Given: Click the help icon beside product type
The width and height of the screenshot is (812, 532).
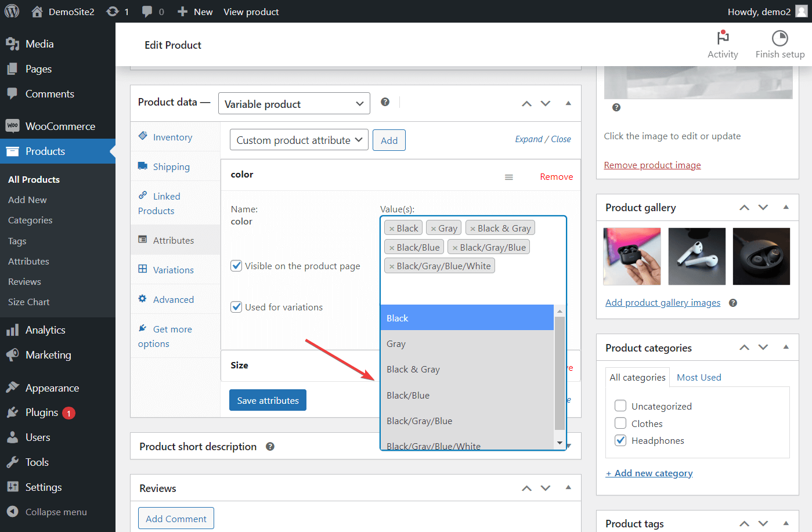Looking at the screenshot, I should 385,102.
